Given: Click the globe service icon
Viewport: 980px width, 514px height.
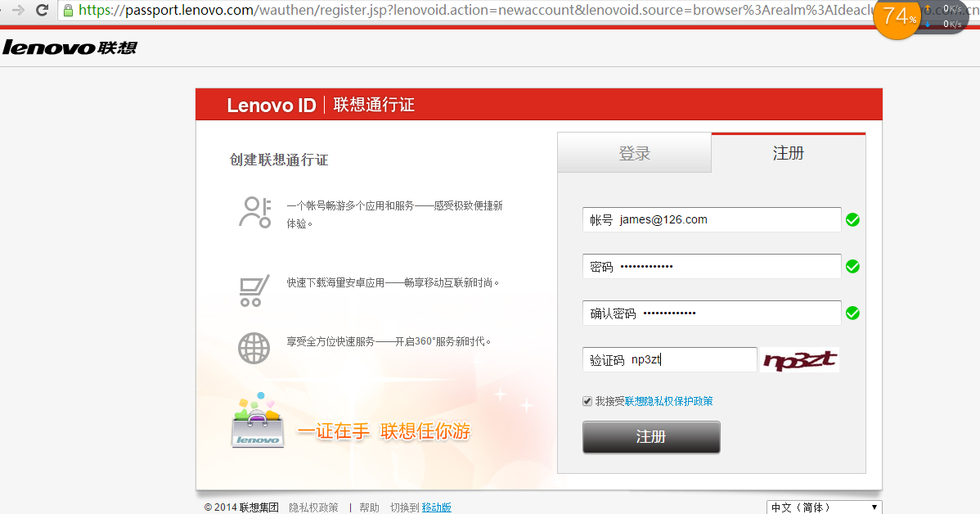Looking at the screenshot, I should 254,349.
